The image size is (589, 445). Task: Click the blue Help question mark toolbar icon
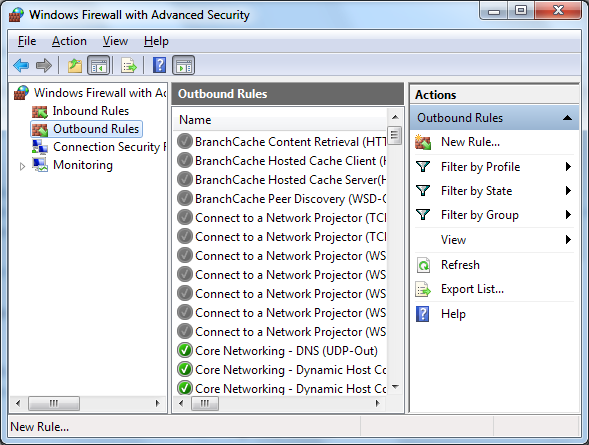click(159, 65)
